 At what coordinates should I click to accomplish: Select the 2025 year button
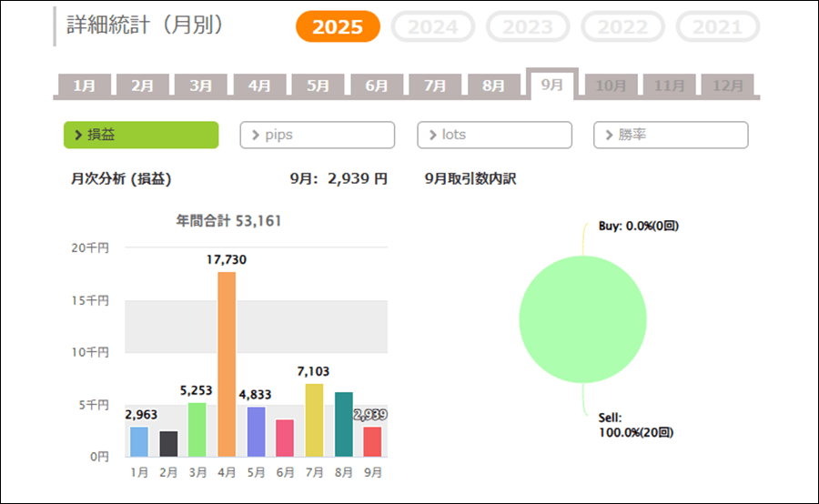(338, 27)
